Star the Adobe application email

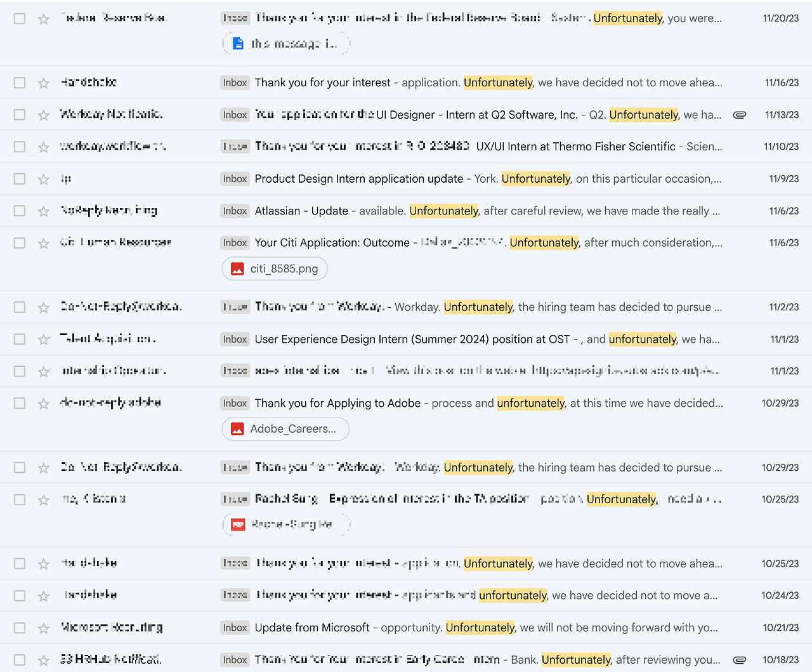pyautogui.click(x=43, y=403)
